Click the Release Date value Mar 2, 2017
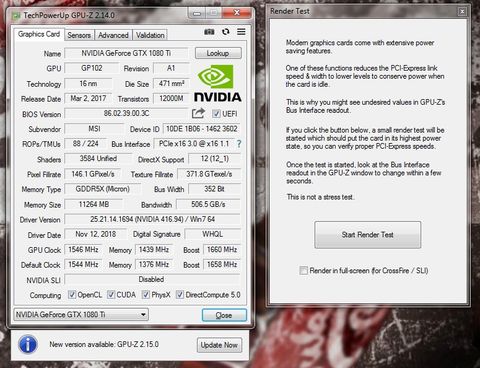This screenshot has height=368, width=480. pos(88,98)
